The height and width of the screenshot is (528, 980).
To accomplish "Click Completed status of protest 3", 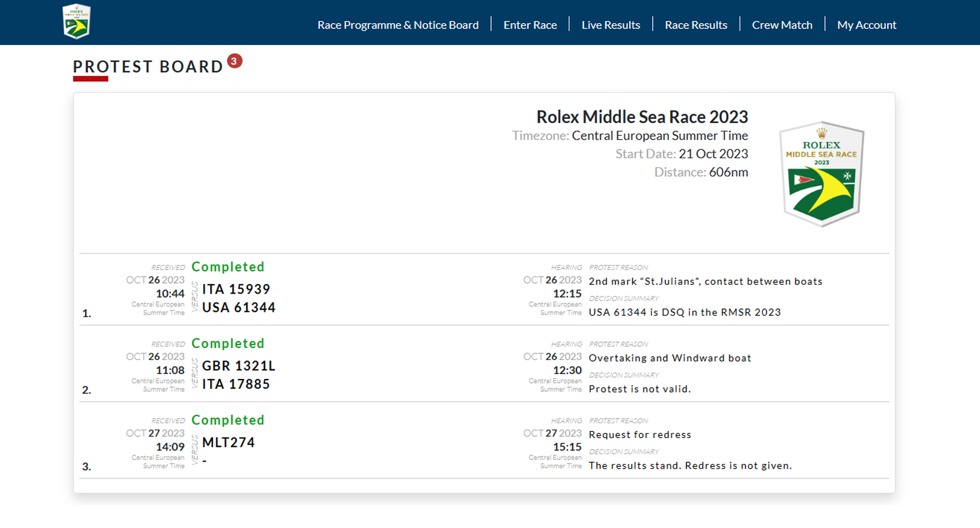I will 228,420.
